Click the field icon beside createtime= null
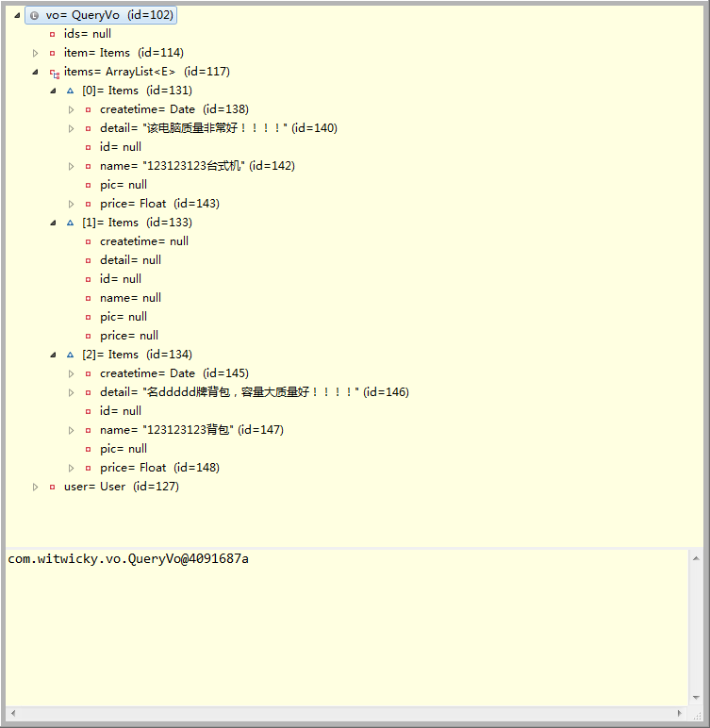The height and width of the screenshot is (728, 710). (x=89, y=241)
